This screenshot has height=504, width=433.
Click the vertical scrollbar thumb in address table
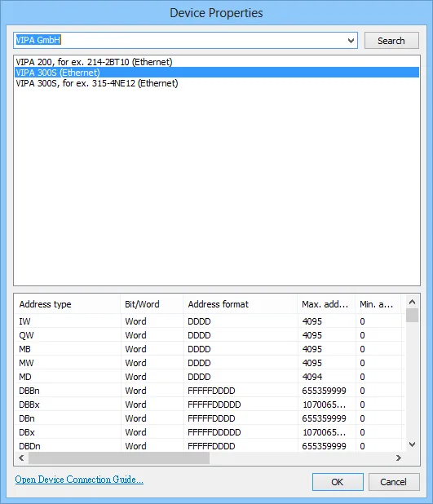click(412, 315)
